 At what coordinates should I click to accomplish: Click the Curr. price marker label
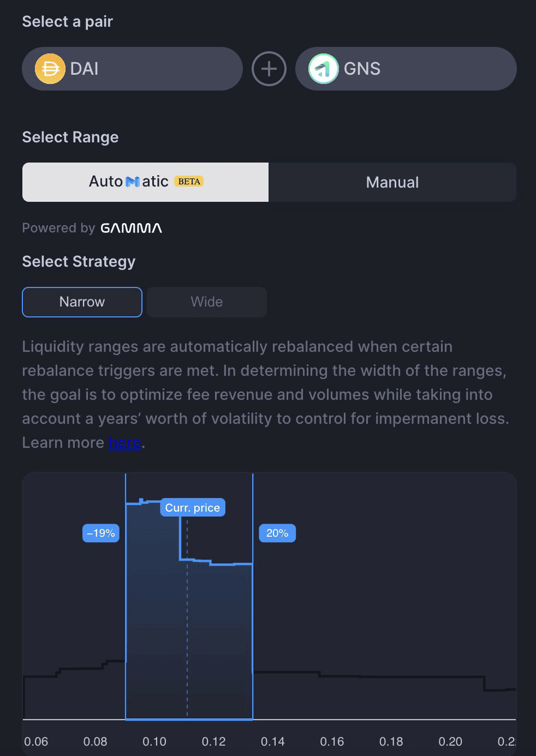[193, 508]
